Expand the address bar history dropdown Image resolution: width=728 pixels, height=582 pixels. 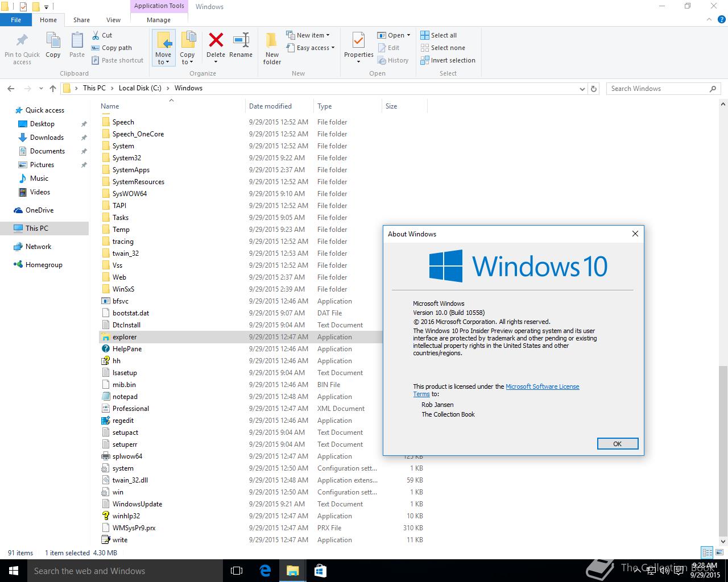(582, 89)
